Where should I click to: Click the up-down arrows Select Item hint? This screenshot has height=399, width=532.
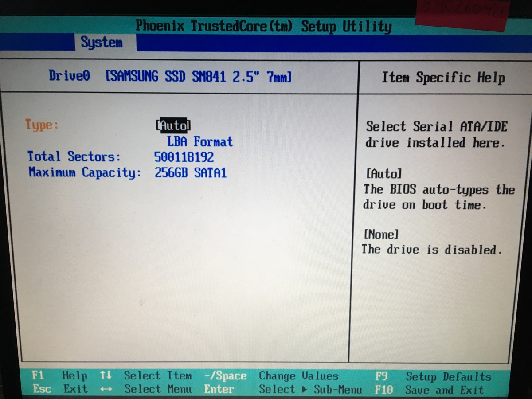(146, 376)
